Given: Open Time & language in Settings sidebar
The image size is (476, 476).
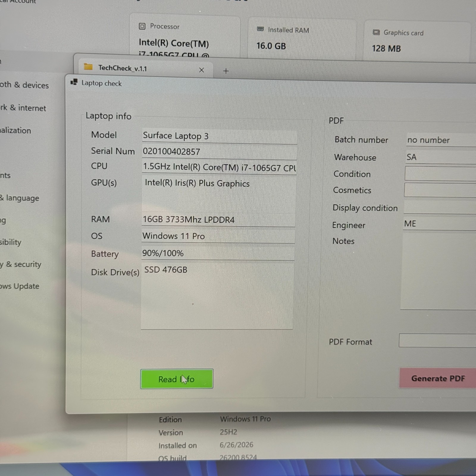Looking at the screenshot, I should tap(20, 198).
